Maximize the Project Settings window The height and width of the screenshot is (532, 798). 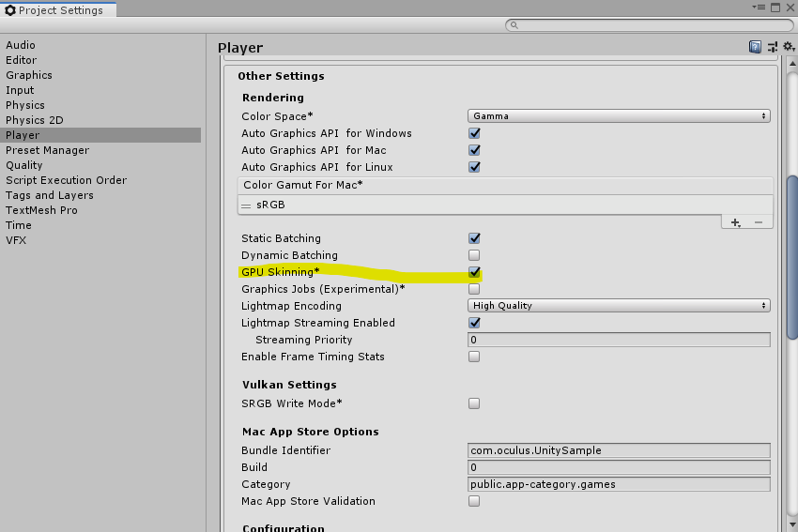pos(775,8)
